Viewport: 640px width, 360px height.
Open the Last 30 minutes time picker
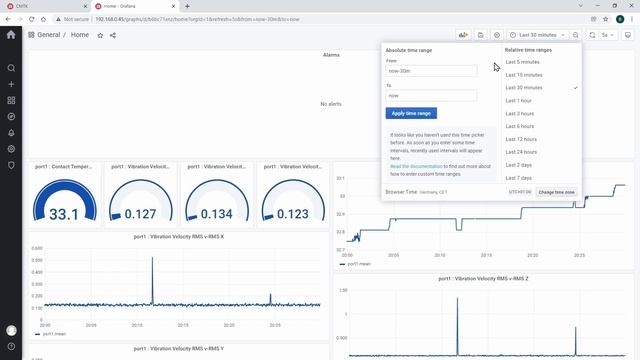(538, 35)
